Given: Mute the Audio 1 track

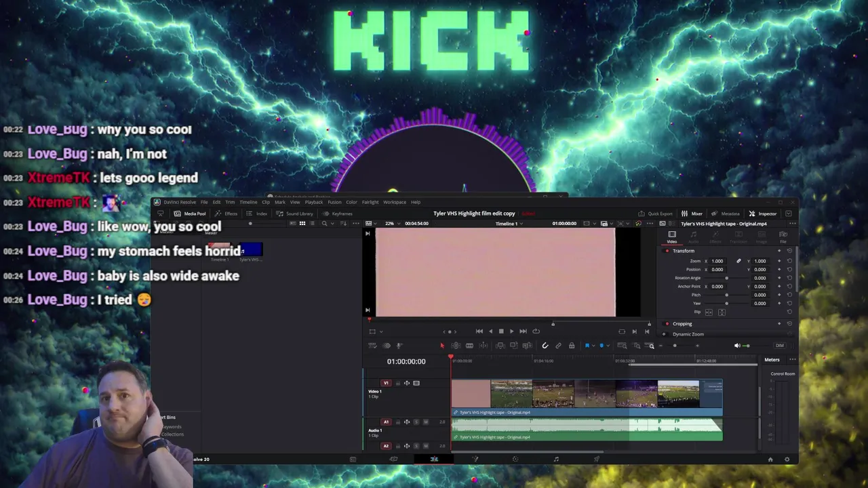Looking at the screenshot, I should 425,422.
